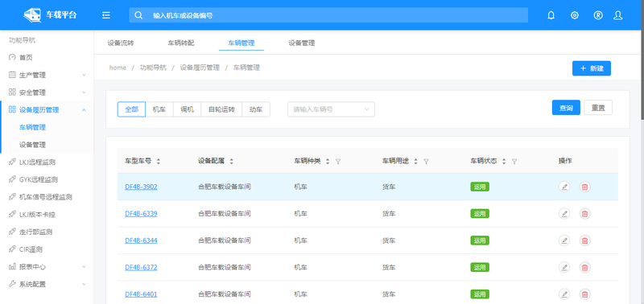
Task: Click the train logo icon
Action: coord(31,15)
